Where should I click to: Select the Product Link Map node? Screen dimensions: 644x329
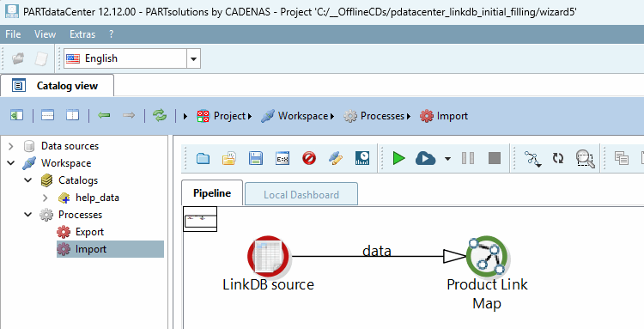487,256
